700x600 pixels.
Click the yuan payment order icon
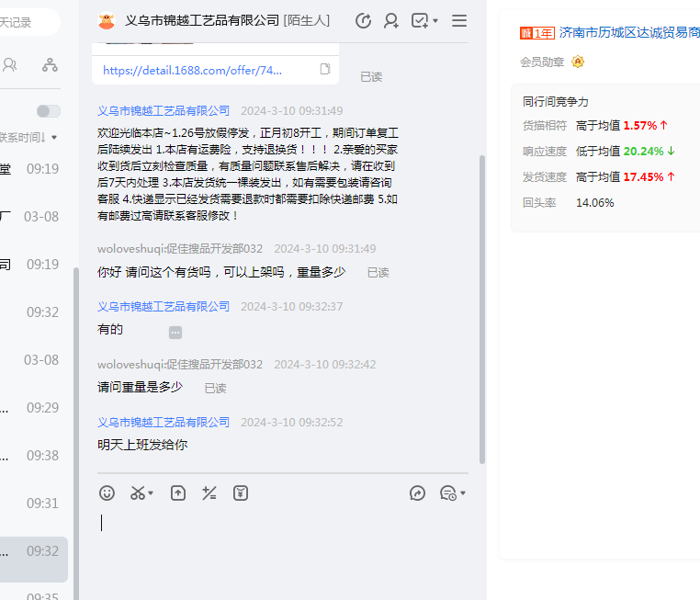coord(241,493)
